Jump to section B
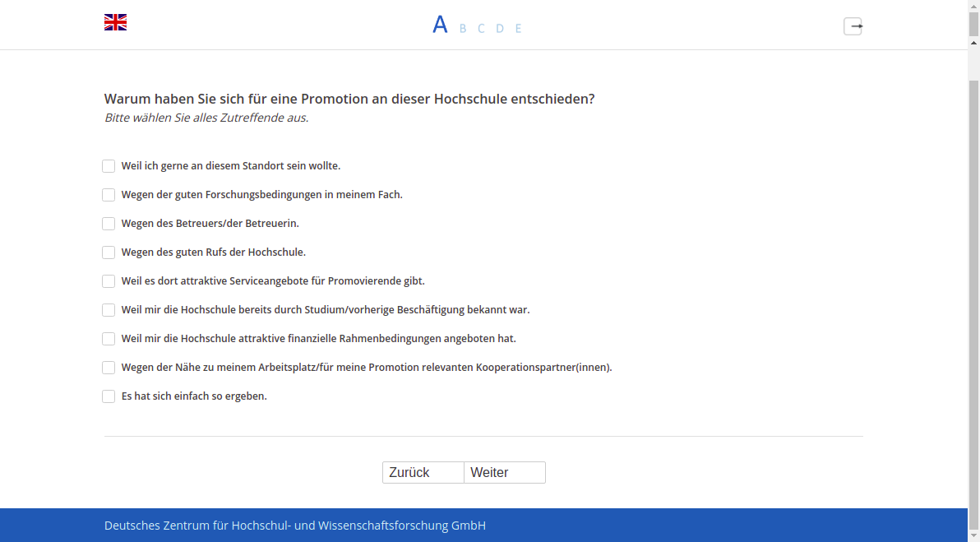The width and height of the screenshot is (980, 542). (463, 28)
